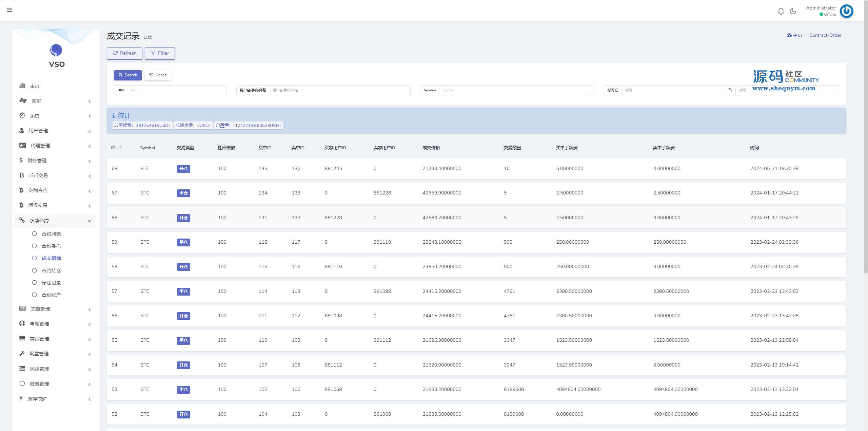Click 交易数量 column header
Screen dimensions: 868x431
pyautogui.click(x=512, y=148)
